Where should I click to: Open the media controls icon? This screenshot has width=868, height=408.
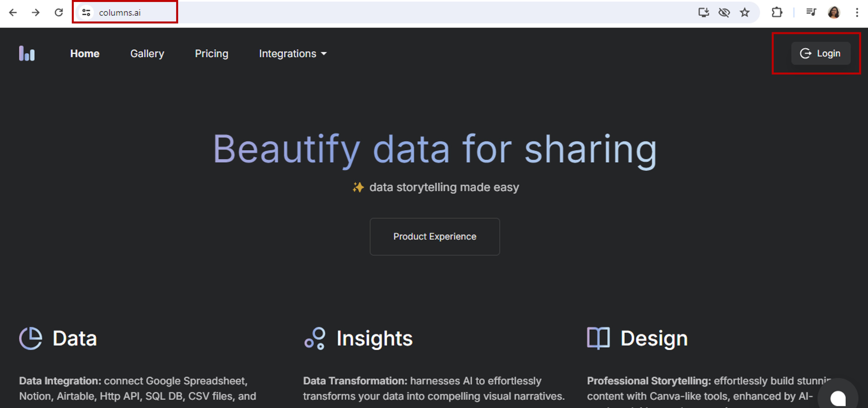click(x=811, y=12)
